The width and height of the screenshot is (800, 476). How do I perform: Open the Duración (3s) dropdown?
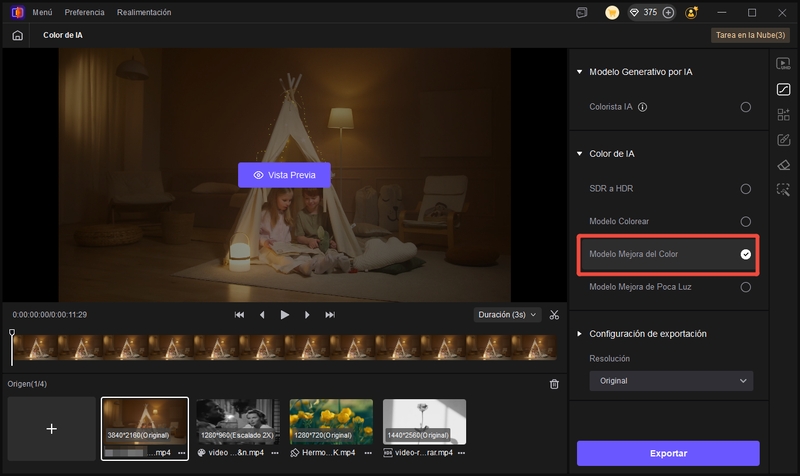507,315
